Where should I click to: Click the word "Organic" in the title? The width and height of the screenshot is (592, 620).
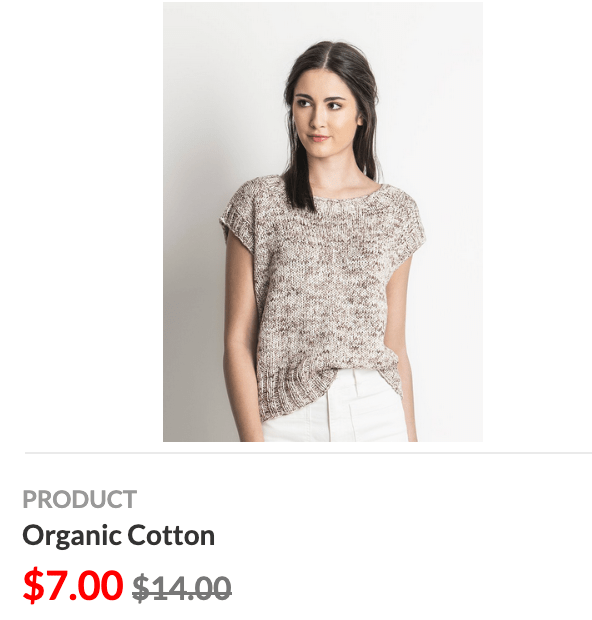pyautogui.click(x=72, y=537)
